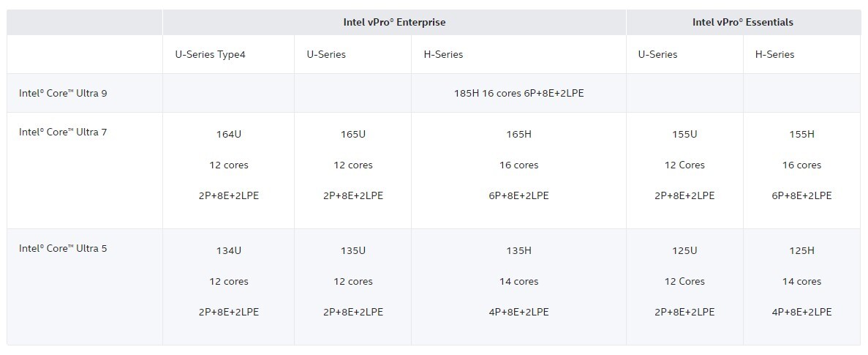Screen dimensions: 868x355
Task: Click the 155U model number
Action: (684, 134)
